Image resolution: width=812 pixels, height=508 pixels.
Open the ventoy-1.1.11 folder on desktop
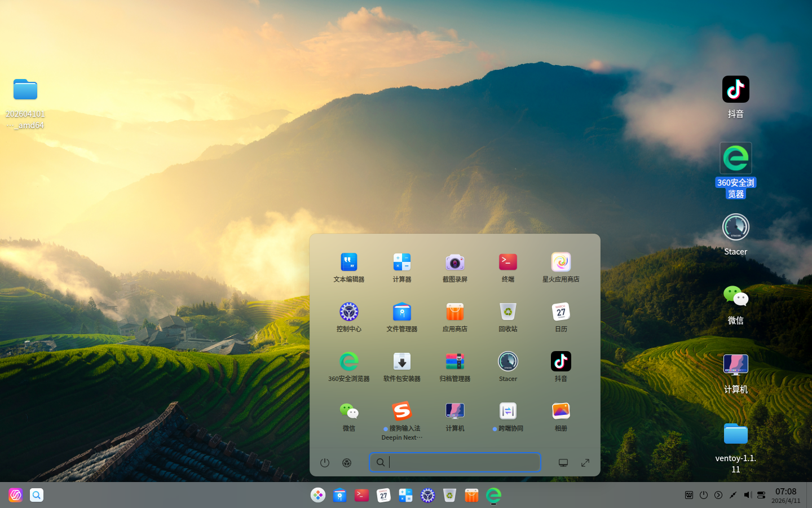click(735, 435)
